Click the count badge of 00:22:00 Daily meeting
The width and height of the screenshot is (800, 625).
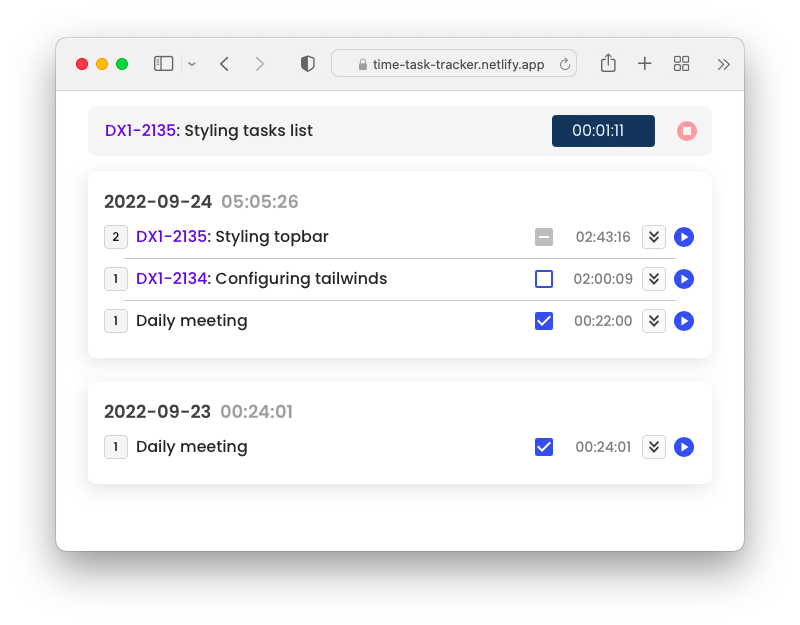pos(116,321)
